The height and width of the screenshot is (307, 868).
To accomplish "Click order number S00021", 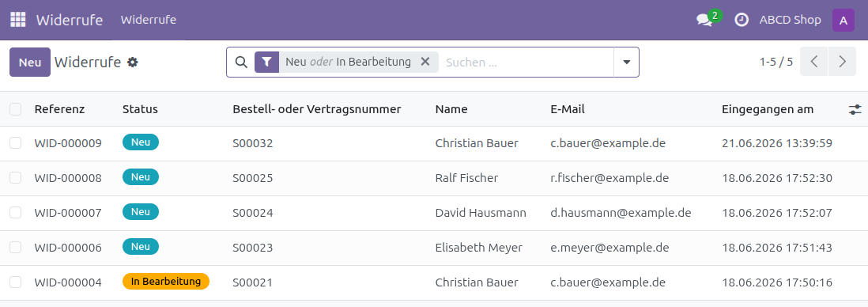I will coord(252,282).
